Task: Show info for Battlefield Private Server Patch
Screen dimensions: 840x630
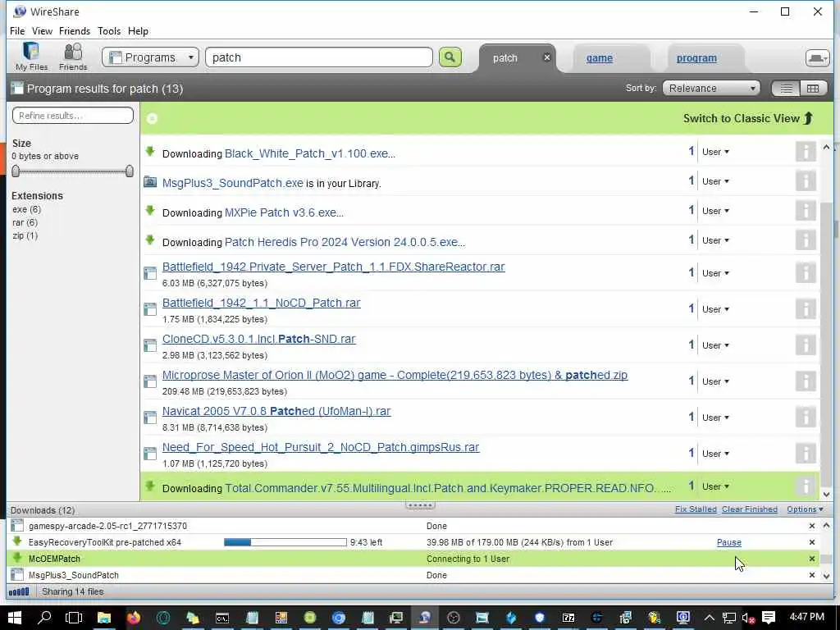Action: pyautogui.click(x=806, y=272)
